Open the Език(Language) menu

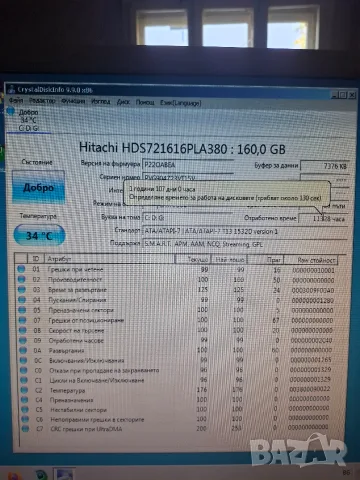pyautogui.click(x=180, y=103)
